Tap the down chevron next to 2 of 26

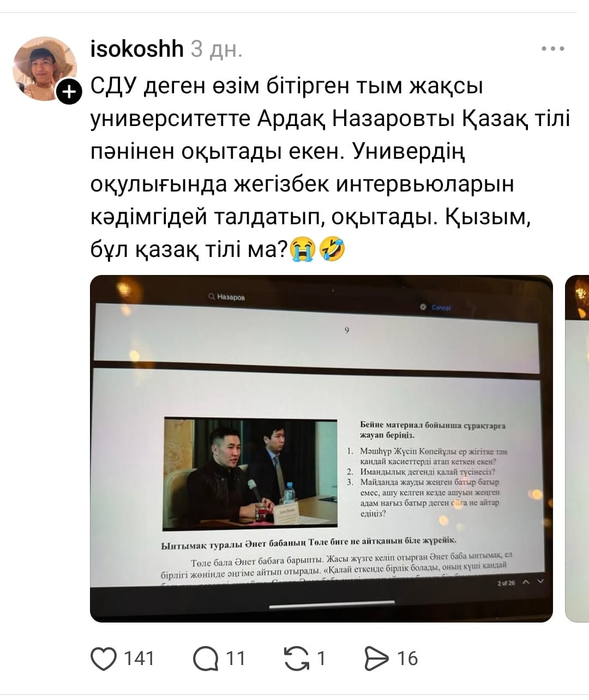click(x=540, y=581)
